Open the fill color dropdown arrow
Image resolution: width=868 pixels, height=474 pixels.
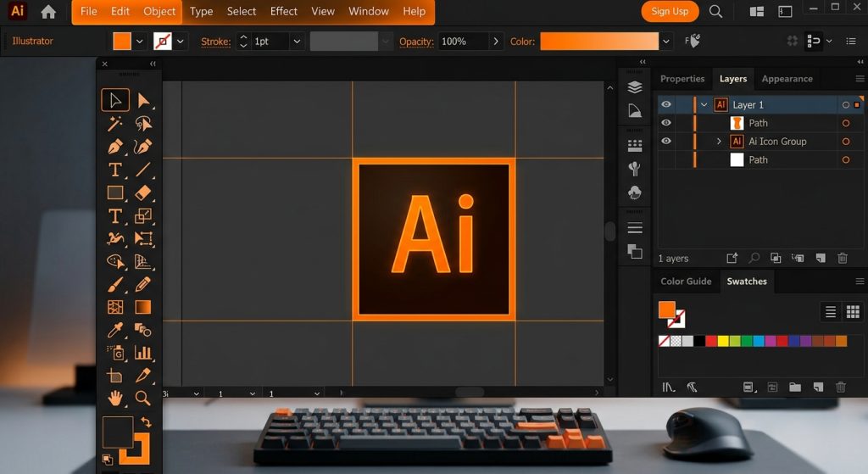click(140, 41)
